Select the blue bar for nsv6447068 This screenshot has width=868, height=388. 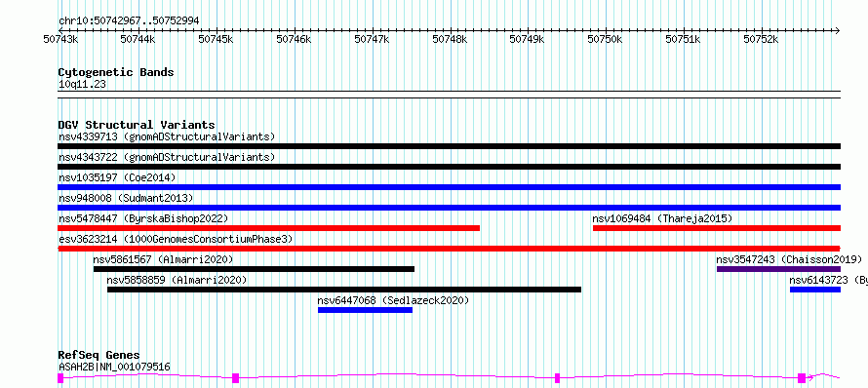[366, 310]
